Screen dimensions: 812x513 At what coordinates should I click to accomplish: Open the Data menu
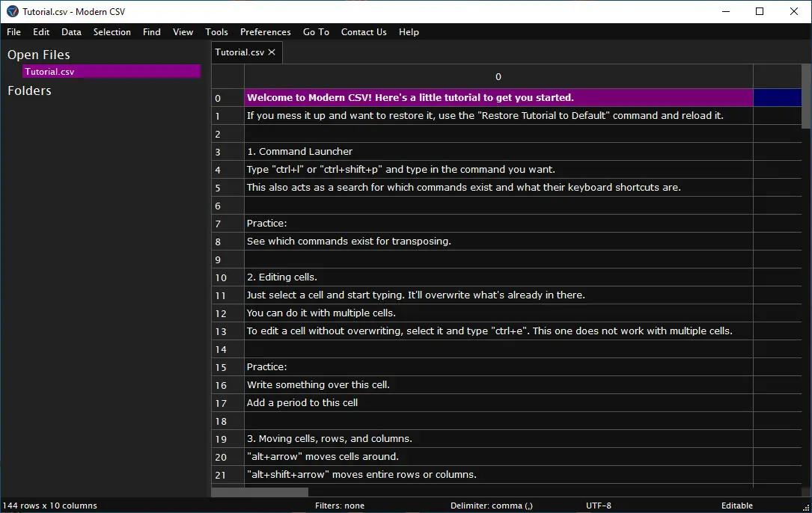[x=71, y=32]
